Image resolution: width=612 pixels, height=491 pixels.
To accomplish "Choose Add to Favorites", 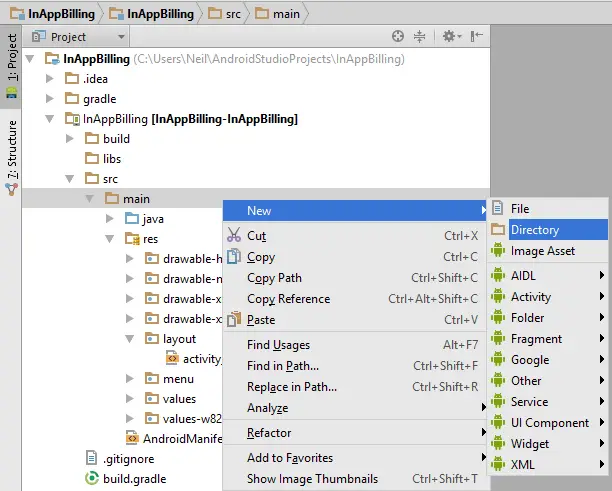I will pos(354,457).
